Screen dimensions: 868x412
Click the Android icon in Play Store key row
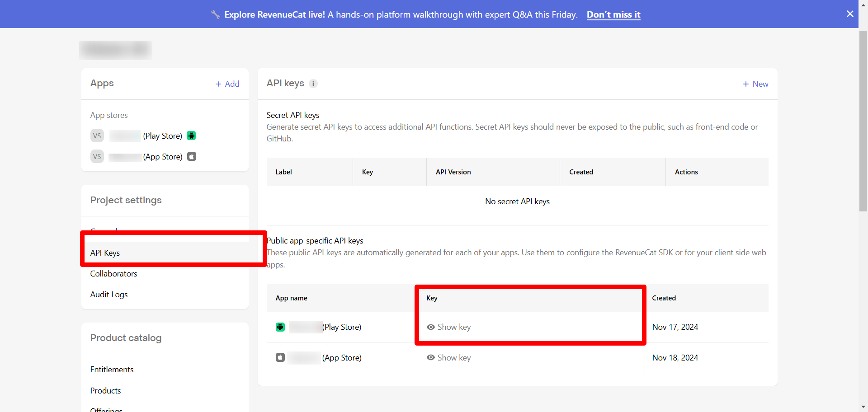click(280, 327)
